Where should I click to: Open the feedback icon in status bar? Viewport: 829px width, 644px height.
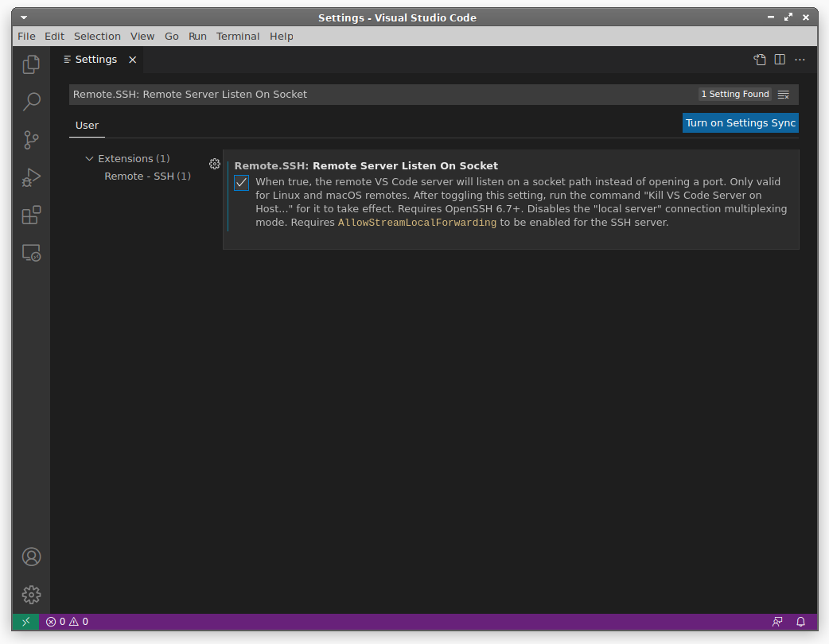tap(777, 622)
